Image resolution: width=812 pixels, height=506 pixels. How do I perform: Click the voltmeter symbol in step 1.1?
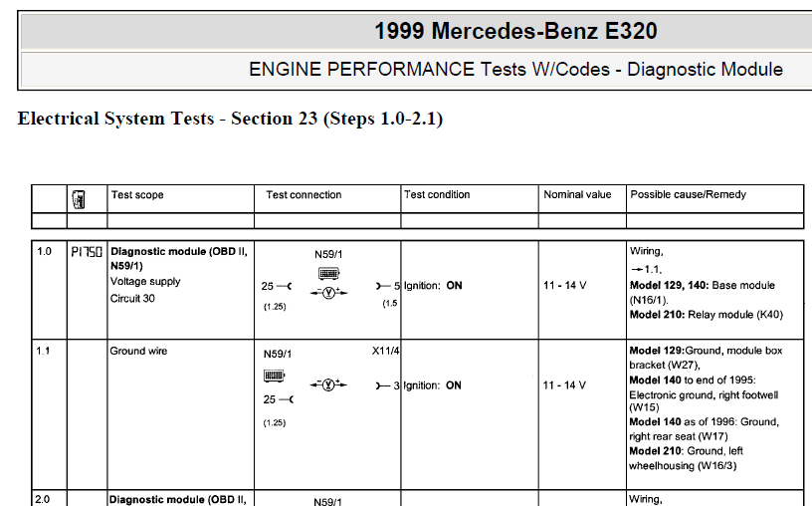[328, 384]
